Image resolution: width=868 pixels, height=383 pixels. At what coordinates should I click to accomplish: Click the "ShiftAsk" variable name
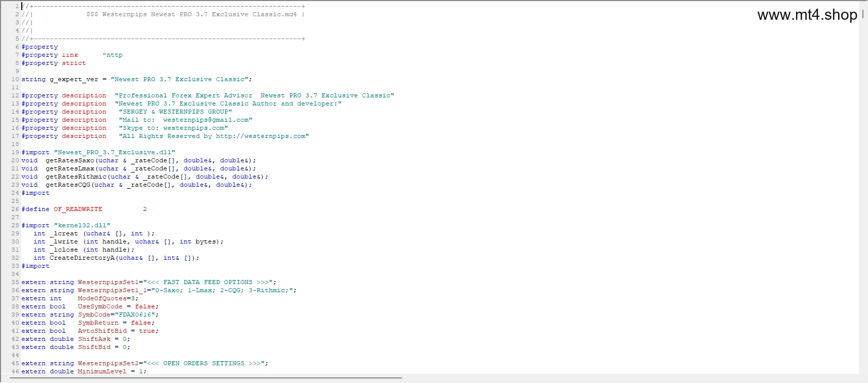[x=94, y=339]
